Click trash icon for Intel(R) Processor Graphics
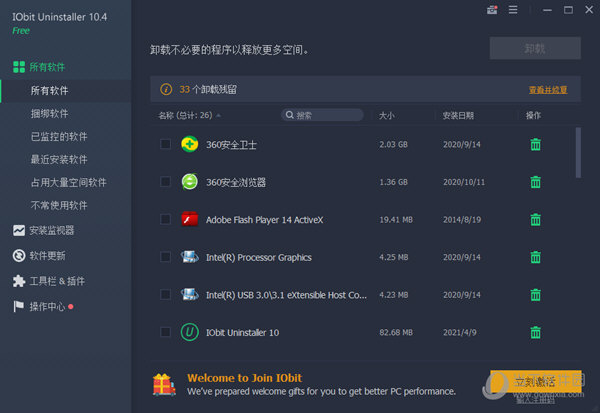The width and height of the screenshot is (600, 413). pos(535,257)
